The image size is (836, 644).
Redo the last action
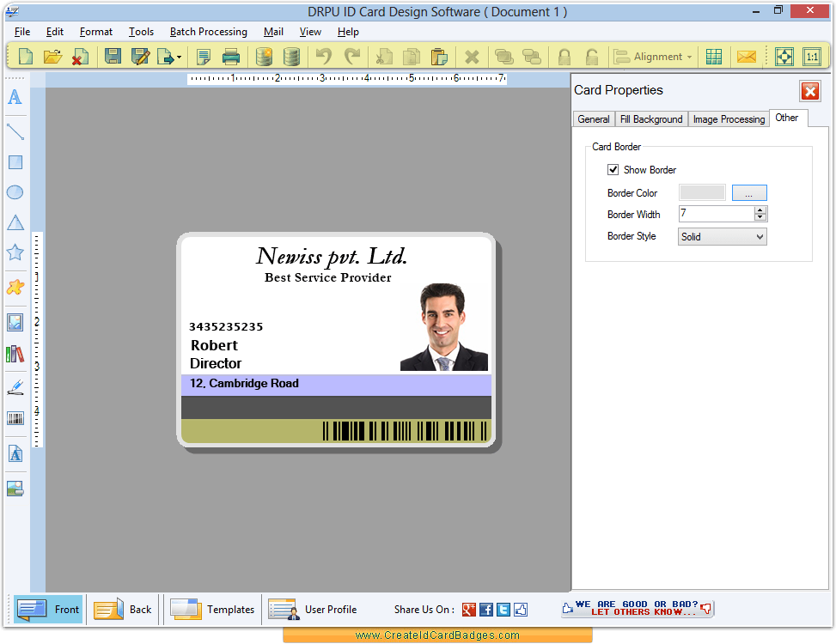[352, 56]
